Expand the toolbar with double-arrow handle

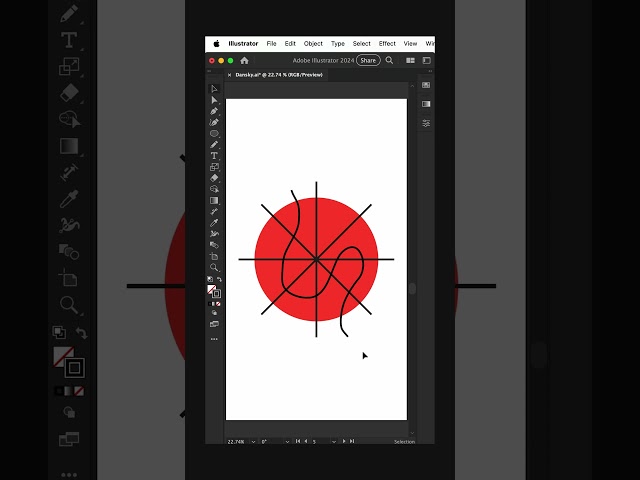[209, 71]
